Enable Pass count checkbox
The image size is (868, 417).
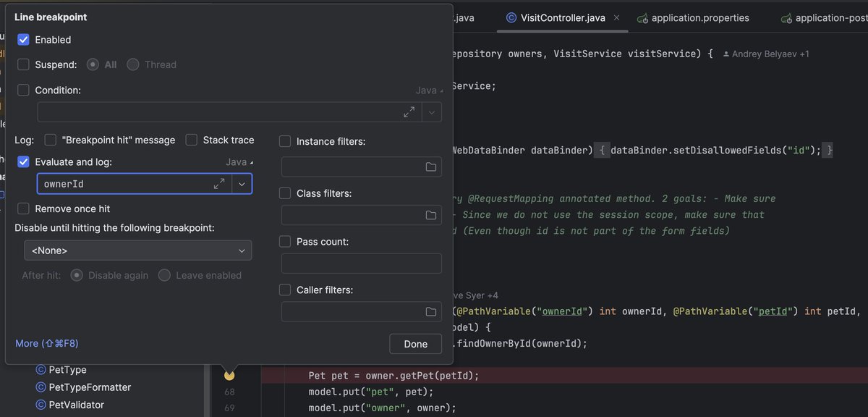(285, 241)
